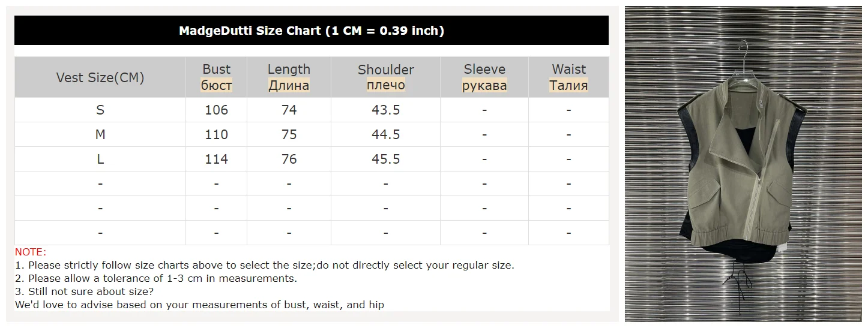Select the Vest Size(CM) column header
Screen dimensions: 868x328
click(x=100, y=77)
